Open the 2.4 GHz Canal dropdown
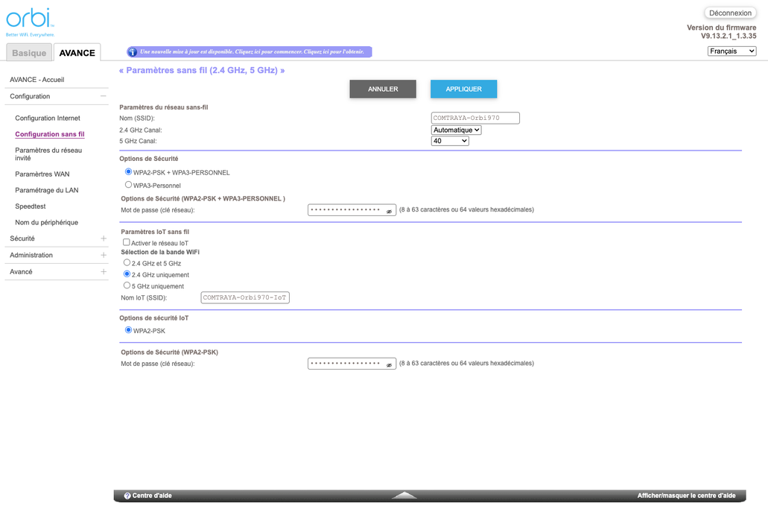Screen dimensions: 768x506 click(456, 130)
